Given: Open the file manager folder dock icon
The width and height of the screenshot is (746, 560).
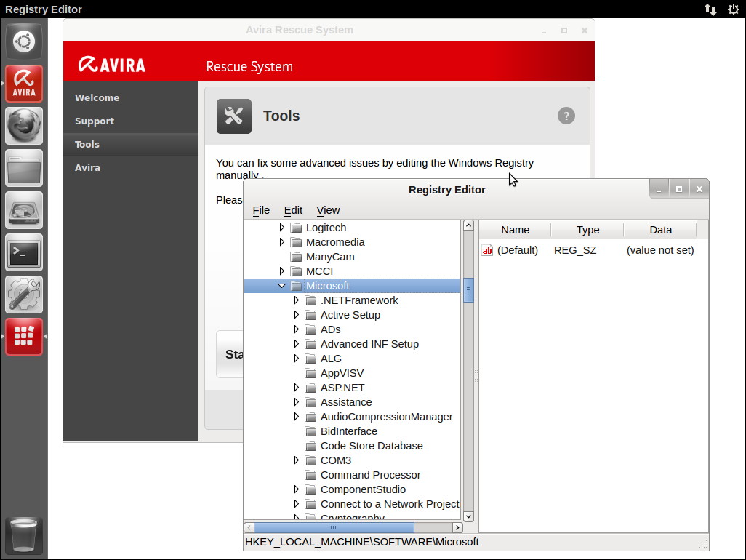Looking at the screenshot, I should [x=24, y=168].
